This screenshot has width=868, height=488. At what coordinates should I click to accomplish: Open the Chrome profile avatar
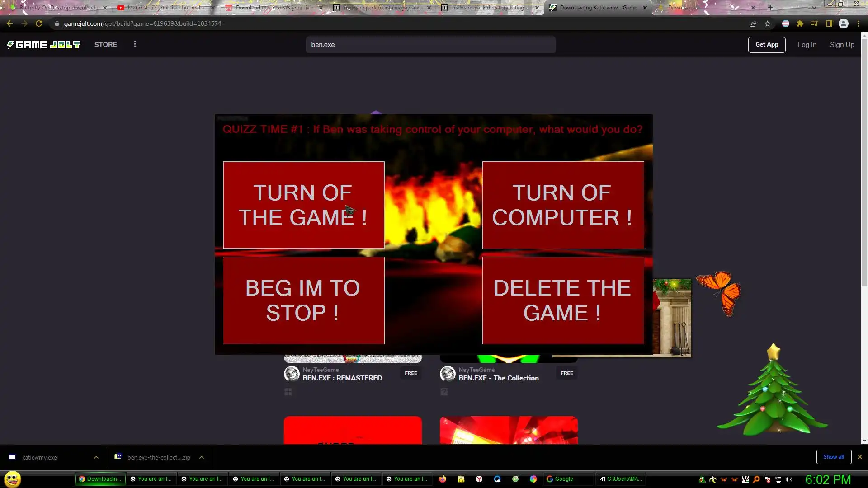(844, 23)
